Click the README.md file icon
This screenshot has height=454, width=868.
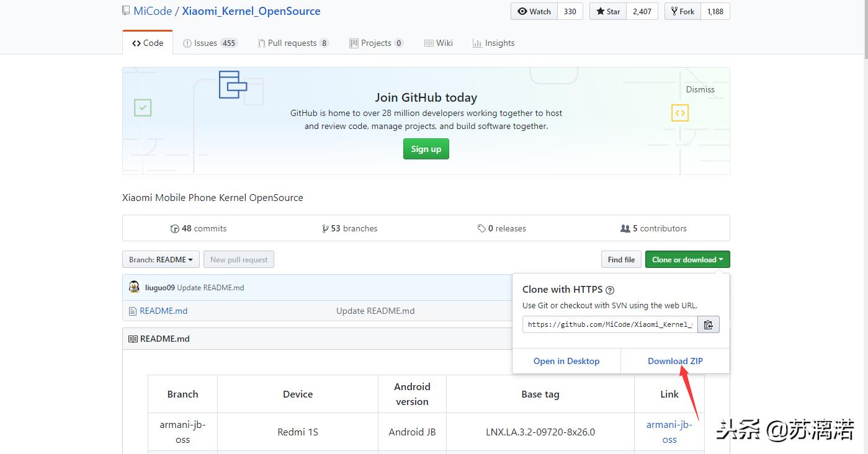click(132, 311)
